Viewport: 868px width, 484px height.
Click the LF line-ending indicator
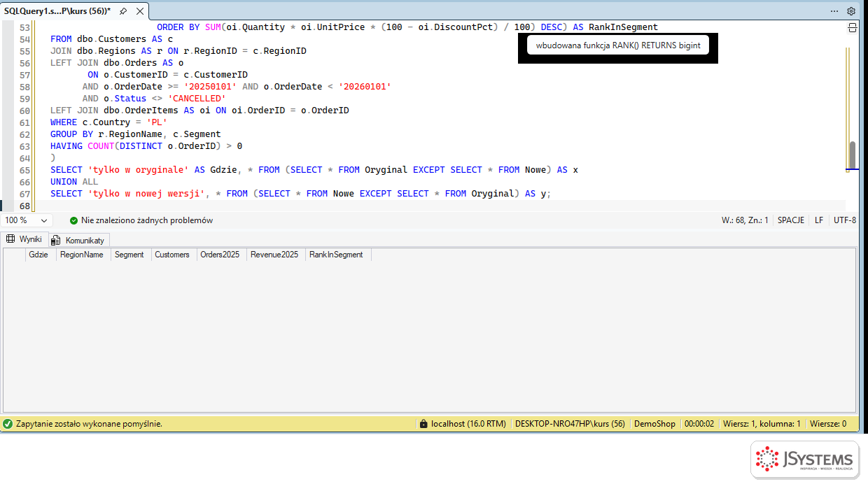(x=819, y=220)
